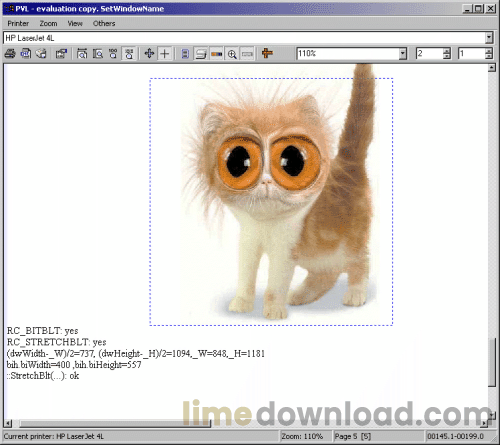Viewport: 500px width, 445px height.
Task: Expand the 110% zoom combo box
Action: pos(403,53)
